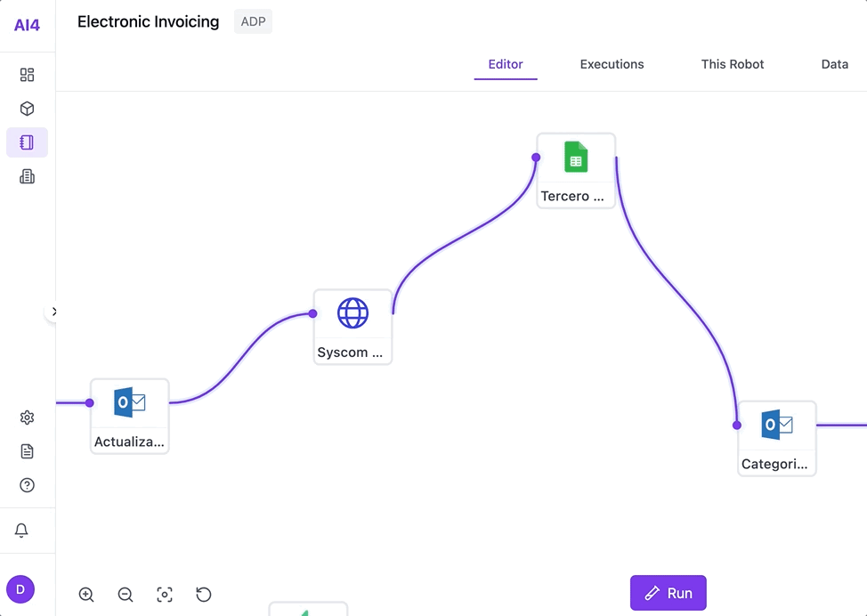Click the Actualiza... node input connector dot
Image resolution: width=867 pixels, height=616 pixels.
click(90, 402)
